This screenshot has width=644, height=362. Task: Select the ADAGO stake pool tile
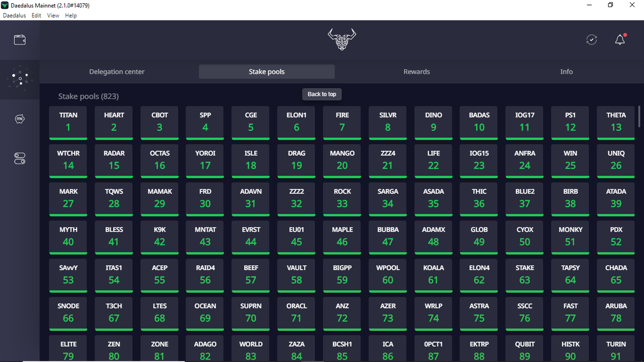(205, 349)
